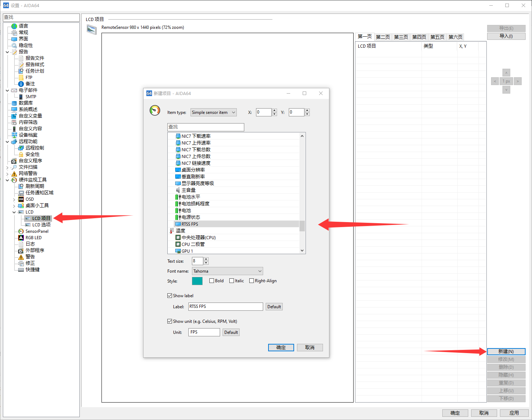Switch to the 第五页 tab
Viewport: 532px width, 420px height.
[x=437, y=37]
